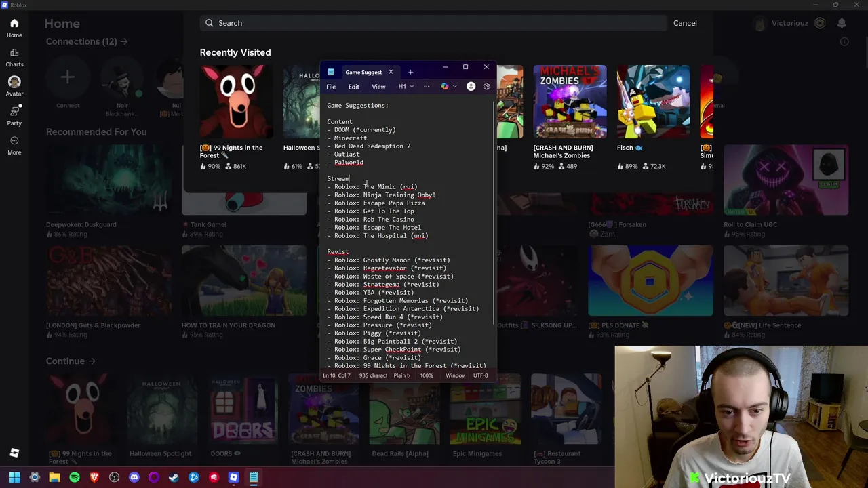Image resolution: width=868 pixels, height=488 pixels.
Task: Click the Roblox Search input field
Action: point(433,23)
